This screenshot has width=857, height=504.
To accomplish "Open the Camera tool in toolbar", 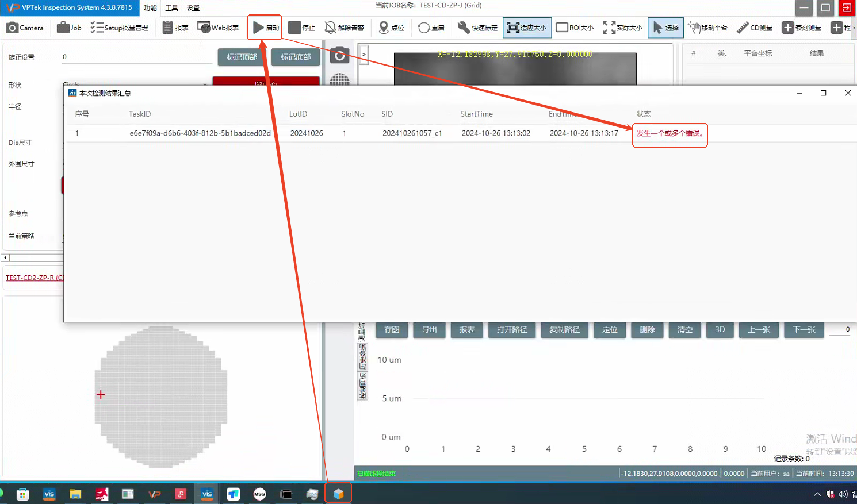I will pos(25,28).
